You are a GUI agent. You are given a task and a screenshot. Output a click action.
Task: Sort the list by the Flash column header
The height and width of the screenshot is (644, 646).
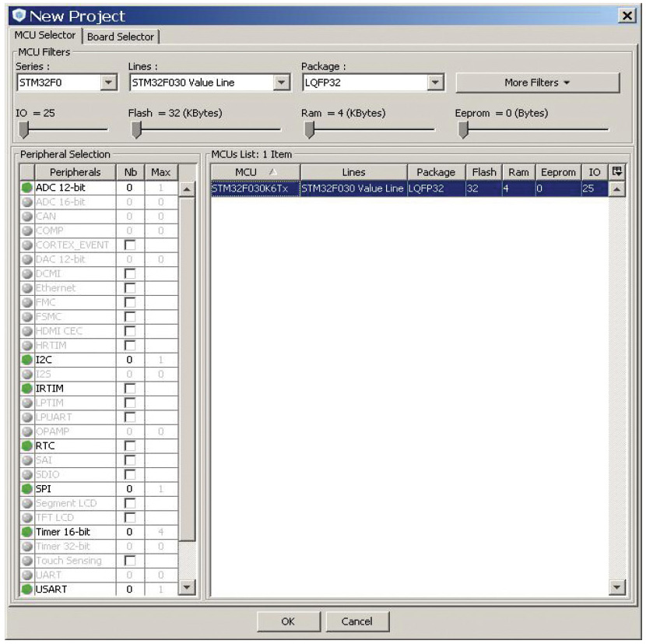pyautogui.click(x=484, y=172)
